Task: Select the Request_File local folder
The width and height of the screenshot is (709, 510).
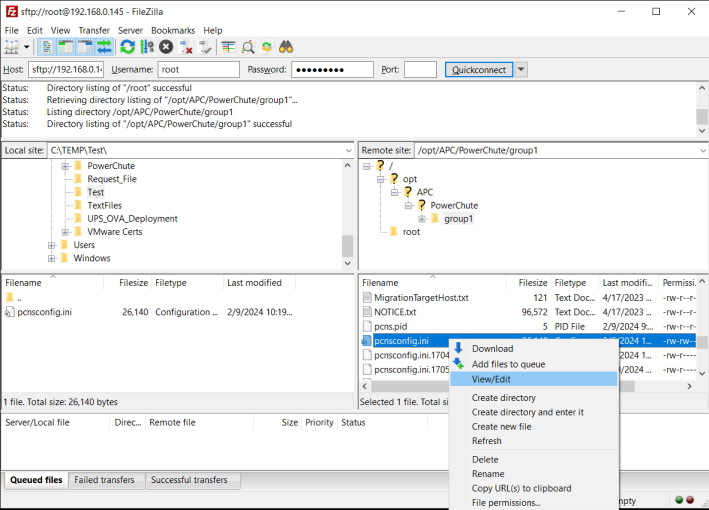Action: click(x=112, y=179)
